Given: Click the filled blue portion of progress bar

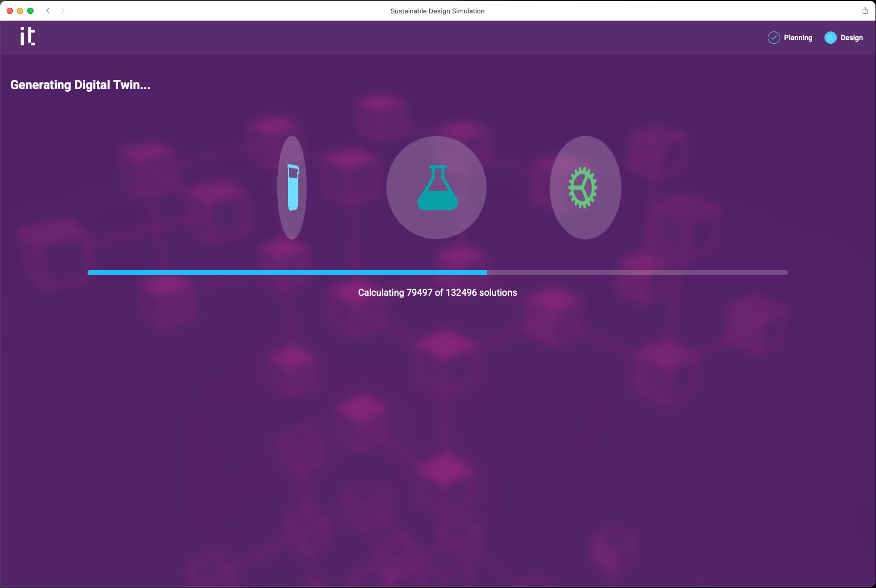Looking at the screenshot, I should (287, 273).
